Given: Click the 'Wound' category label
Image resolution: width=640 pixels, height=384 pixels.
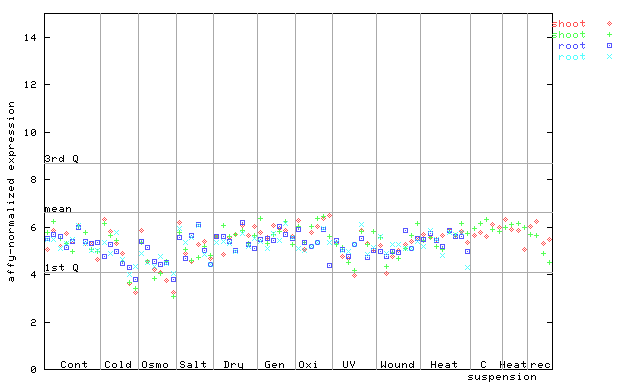Looking at the screenshot, I should [x=397, y=364].
